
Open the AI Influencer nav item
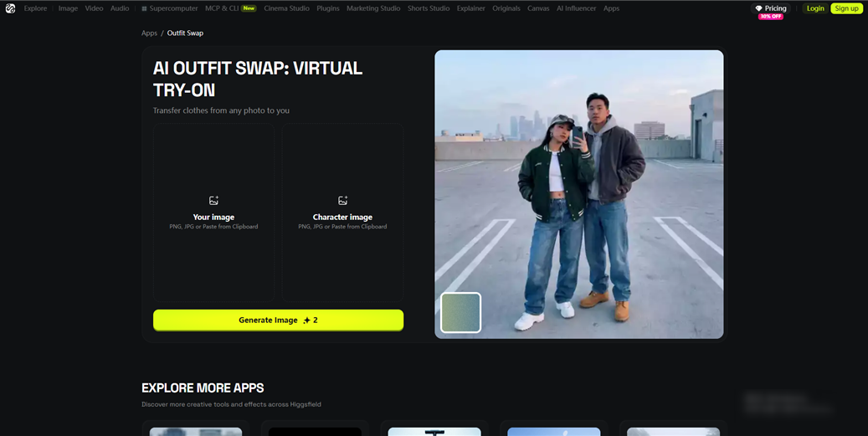(576, 8)
